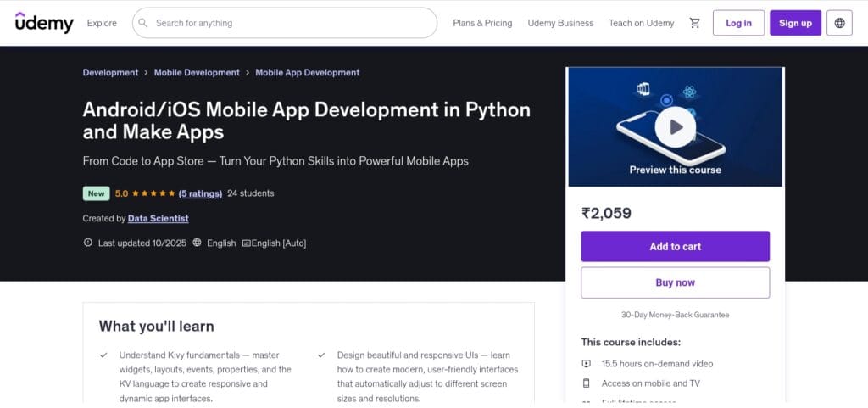Click the magnifier icon in search bar
The width and height of the screenshot is (868, 408).
[142, 23]
